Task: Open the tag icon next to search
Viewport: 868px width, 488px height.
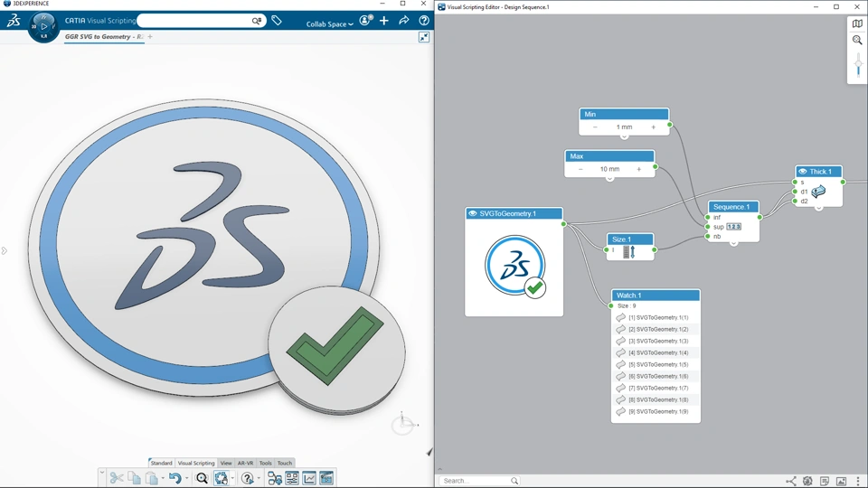Action: click(277, 21)
